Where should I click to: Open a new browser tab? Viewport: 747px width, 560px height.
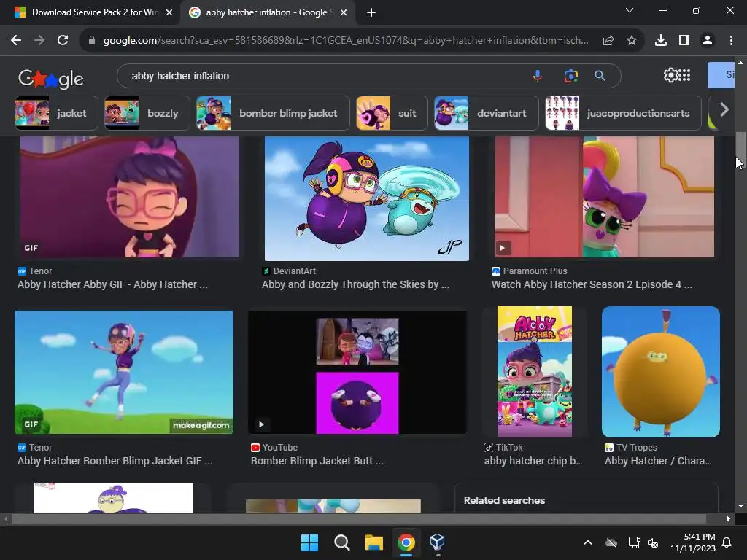tap(371, 12)
